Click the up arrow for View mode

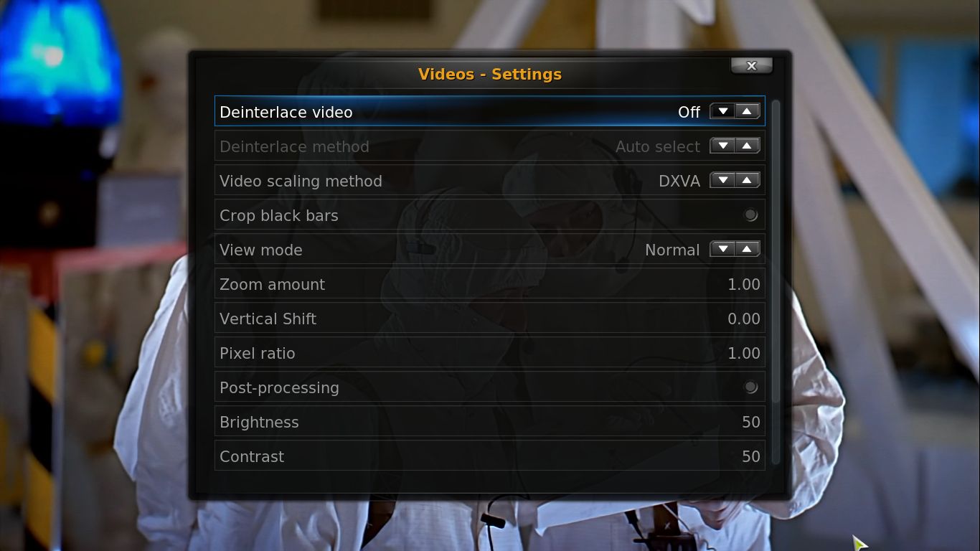(748, 249)
